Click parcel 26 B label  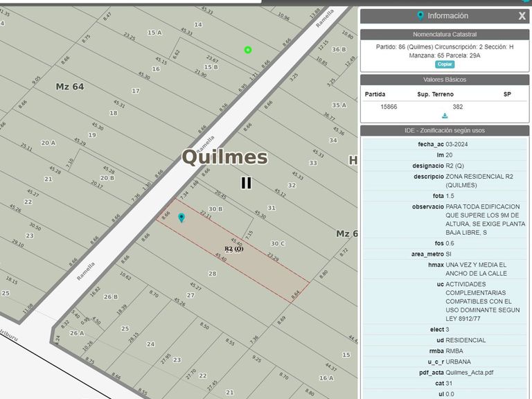click(111, 296)
